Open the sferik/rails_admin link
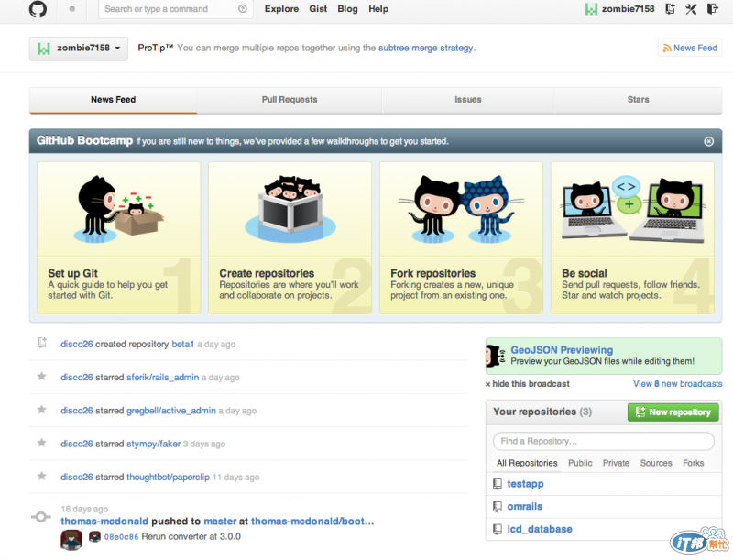Image resolution: width=733 pixels, height=560 pixels. click(x=163, y=378)
